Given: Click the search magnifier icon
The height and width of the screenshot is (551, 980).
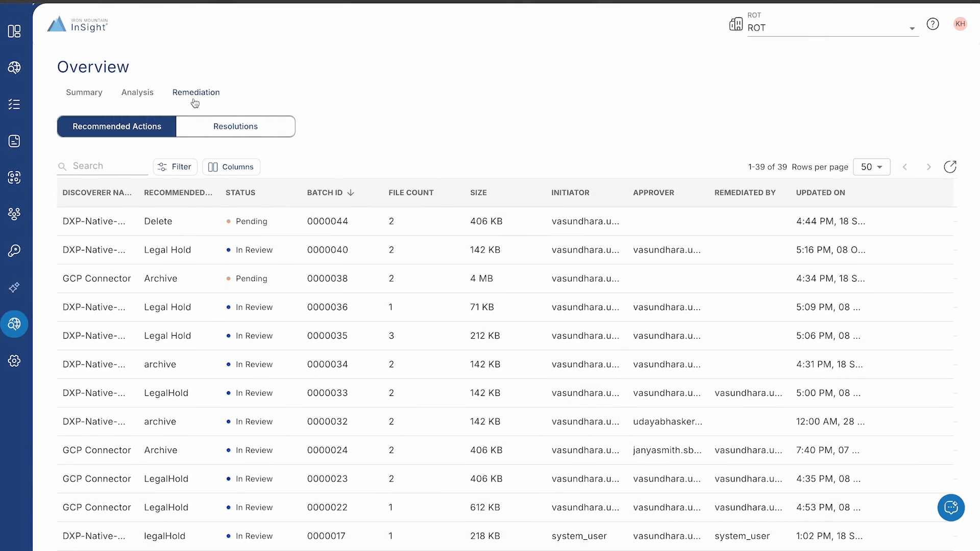Looking at the screenshot, I should [62, 166].
